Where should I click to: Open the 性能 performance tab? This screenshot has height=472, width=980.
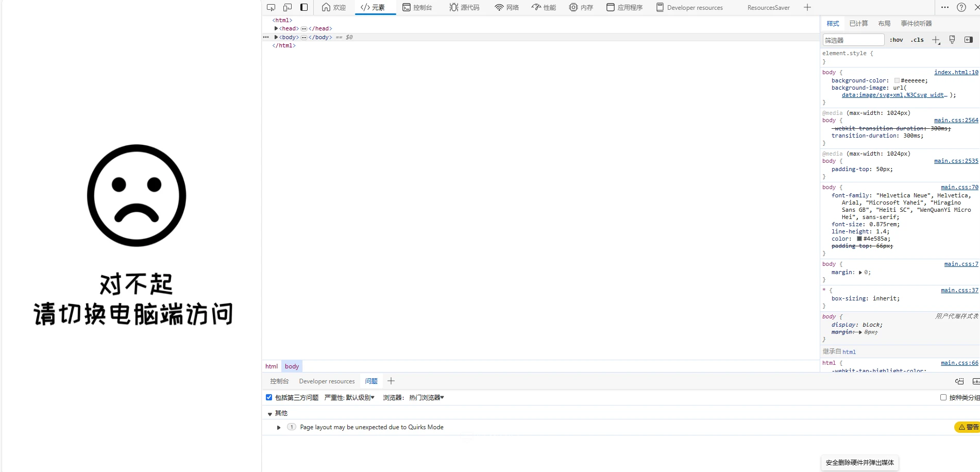[544, 7]
